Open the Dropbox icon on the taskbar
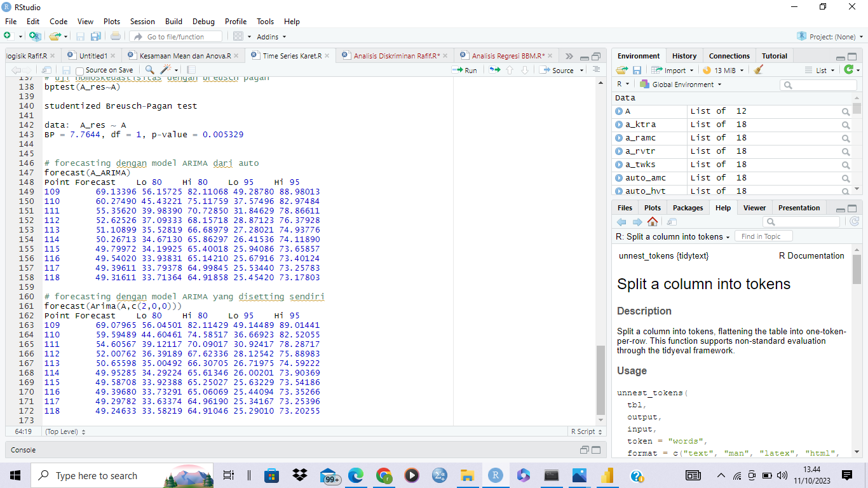The image size is (868, 488). tap(300, 475)
